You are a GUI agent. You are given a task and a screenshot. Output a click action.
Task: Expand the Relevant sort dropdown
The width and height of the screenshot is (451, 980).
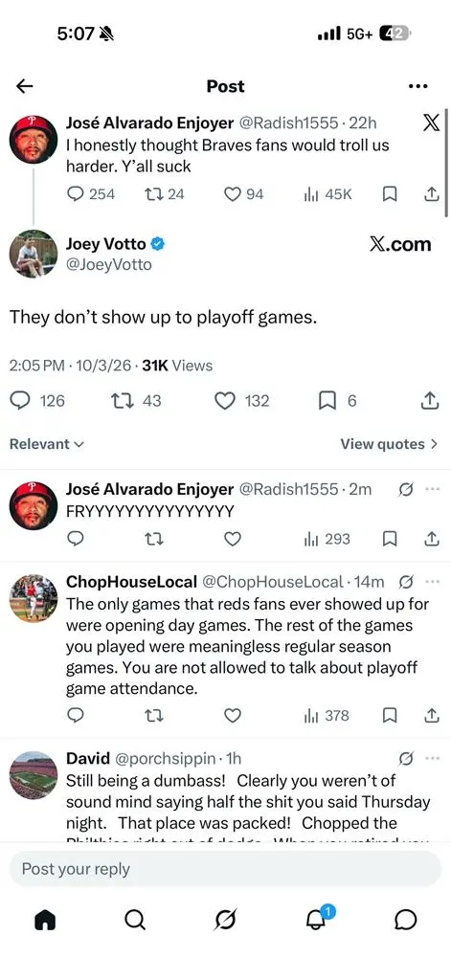pos(47,444)
